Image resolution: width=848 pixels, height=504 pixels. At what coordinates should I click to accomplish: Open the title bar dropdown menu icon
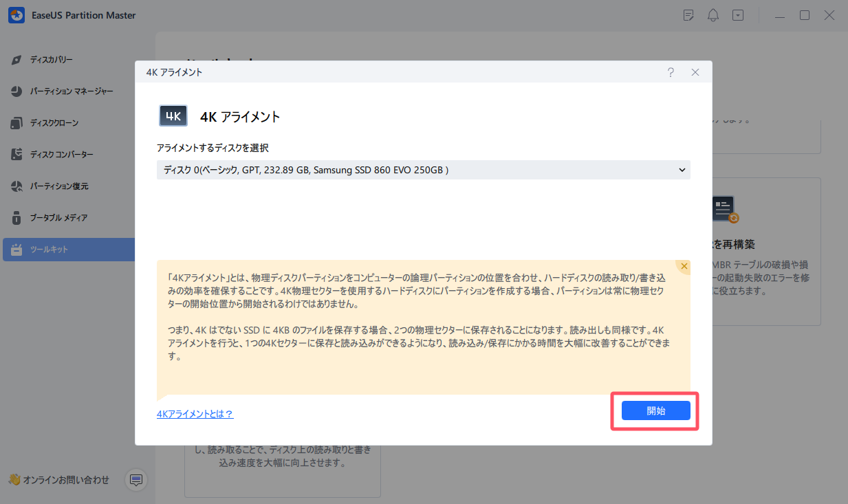[x=738, y=15]
